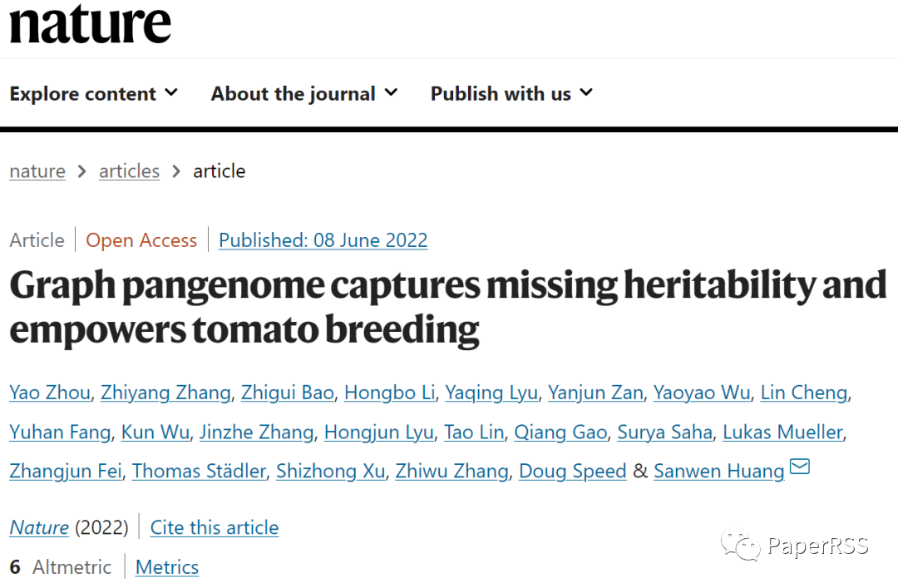Open the Published: 08 June 2022 link

tap(323, 240)
